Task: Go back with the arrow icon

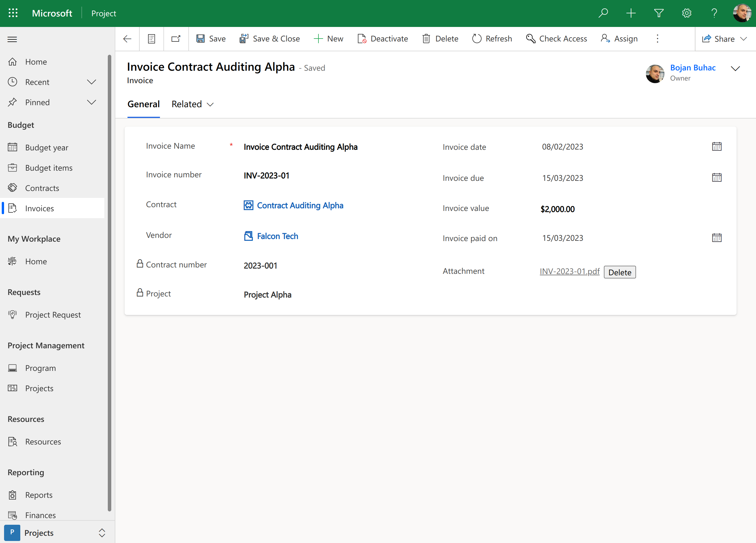Action: [127, 39]
